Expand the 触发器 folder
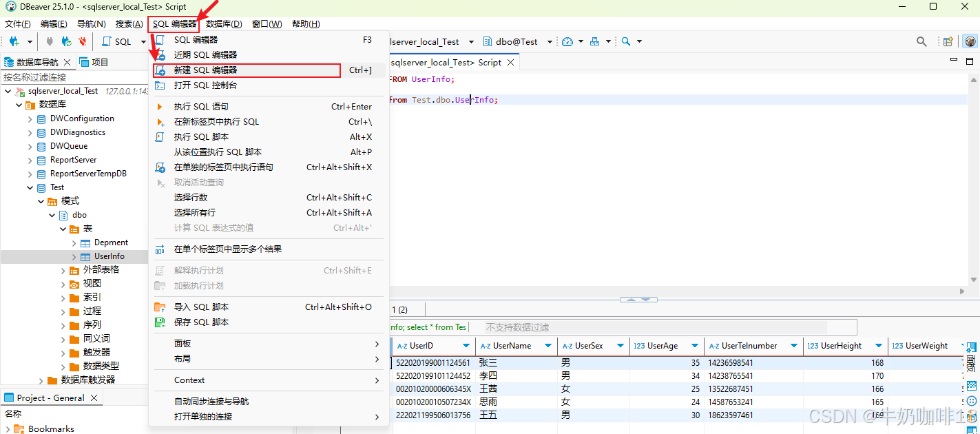 [63, 352]
